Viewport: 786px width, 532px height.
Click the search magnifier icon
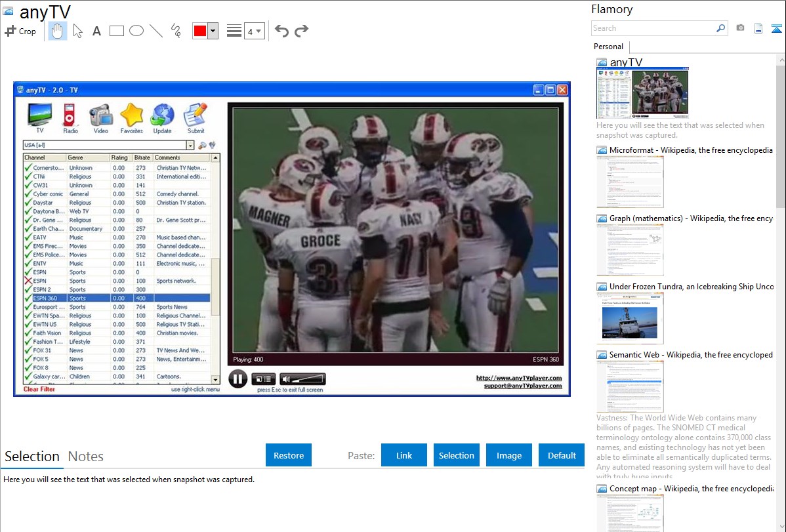click(x=721, y=28)
